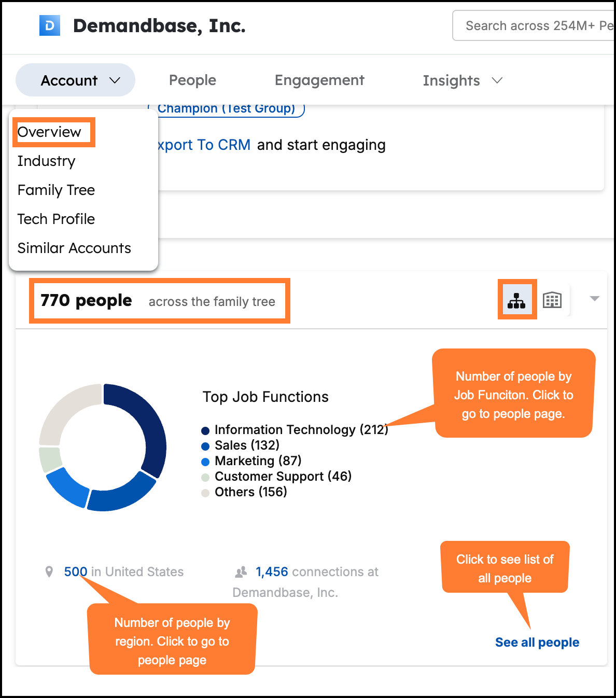
Task: Open Marketing (87) job function
Action: coord(258,461)
